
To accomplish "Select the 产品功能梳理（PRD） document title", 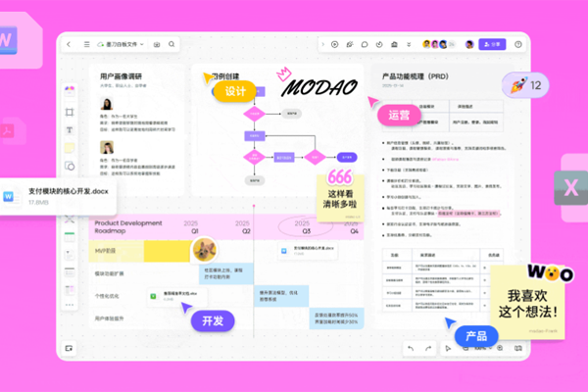I will [x=416, y=76].
